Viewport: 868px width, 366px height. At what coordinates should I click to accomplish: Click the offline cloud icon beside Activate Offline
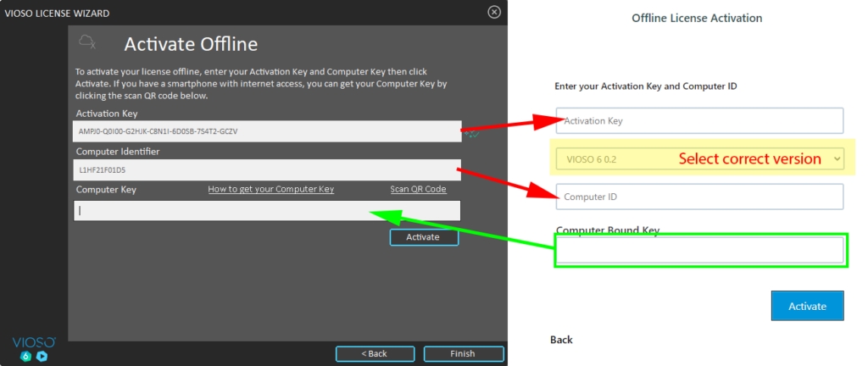pyautogui.click(x=86, y=42)
